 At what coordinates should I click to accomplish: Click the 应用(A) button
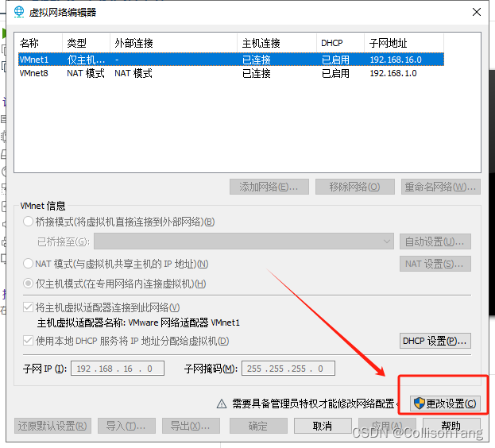point(387,426)
